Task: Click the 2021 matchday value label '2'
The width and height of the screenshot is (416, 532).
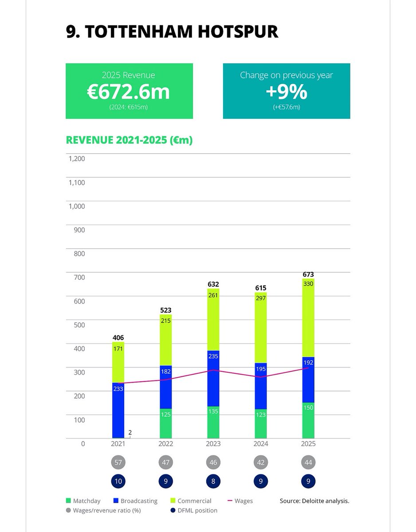Action: [x=130, y=432]
